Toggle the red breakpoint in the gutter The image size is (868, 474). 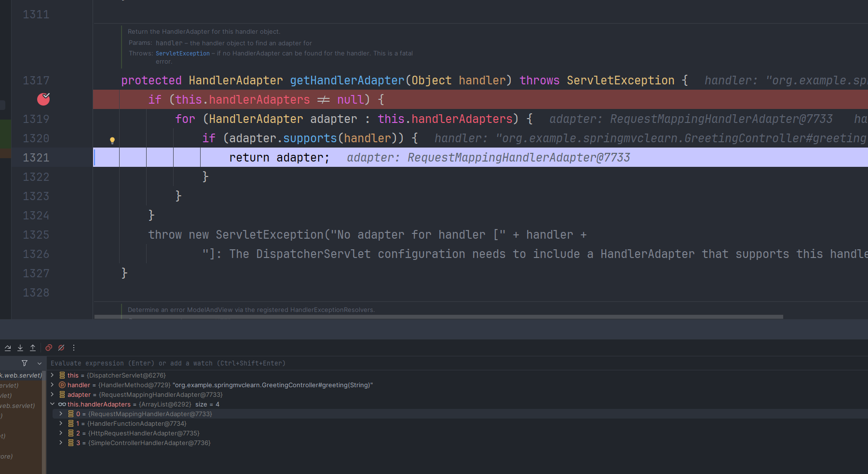point(43,99)
